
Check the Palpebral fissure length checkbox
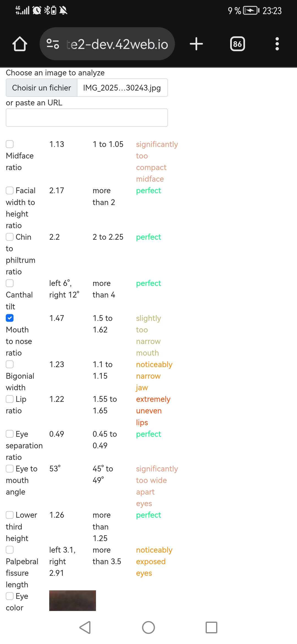coord(10,550)
